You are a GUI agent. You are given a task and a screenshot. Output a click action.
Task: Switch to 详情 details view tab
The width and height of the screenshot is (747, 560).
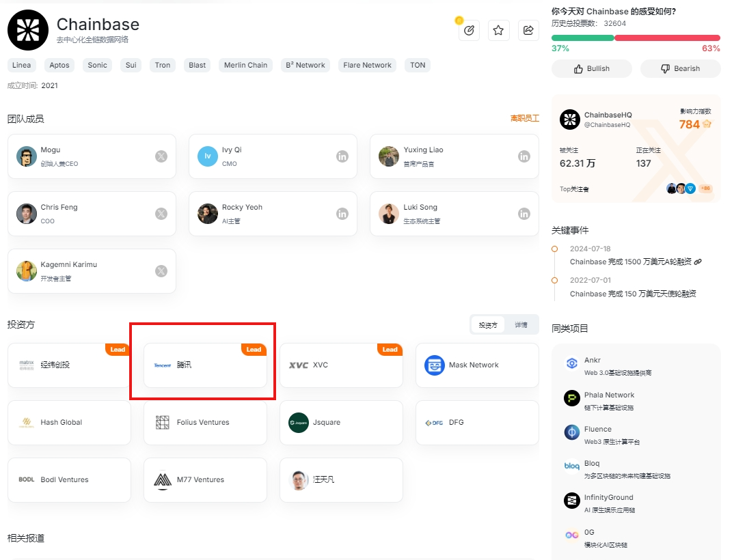(521, 325)
